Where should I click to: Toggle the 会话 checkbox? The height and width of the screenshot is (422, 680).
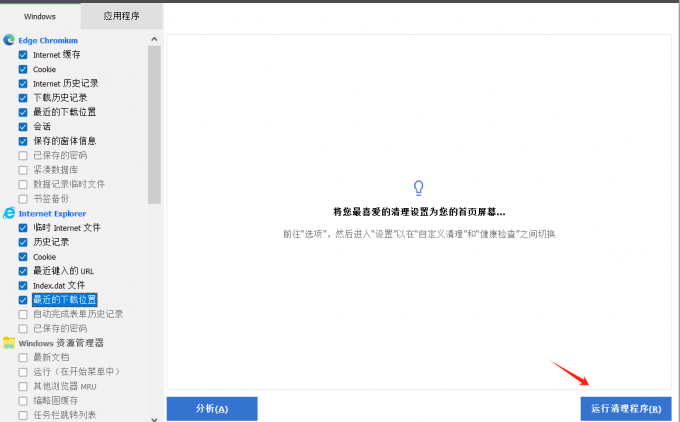coord(23,127)
